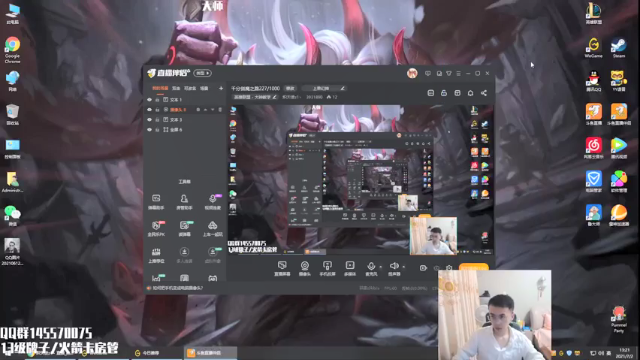
Task: Click the share icon at top right
Action: [x=484, y=93]
